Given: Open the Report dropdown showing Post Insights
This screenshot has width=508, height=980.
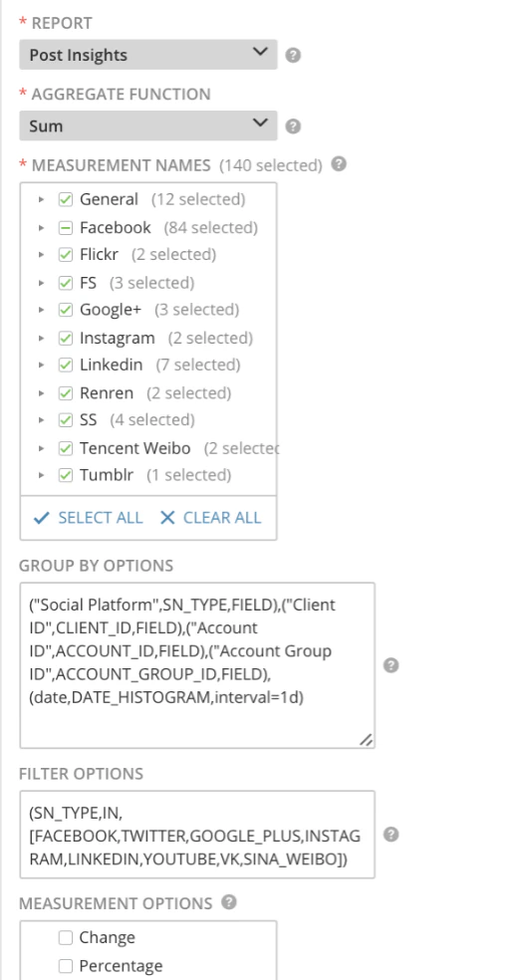Looking at the screenshot, I should [x=148, y=55].
